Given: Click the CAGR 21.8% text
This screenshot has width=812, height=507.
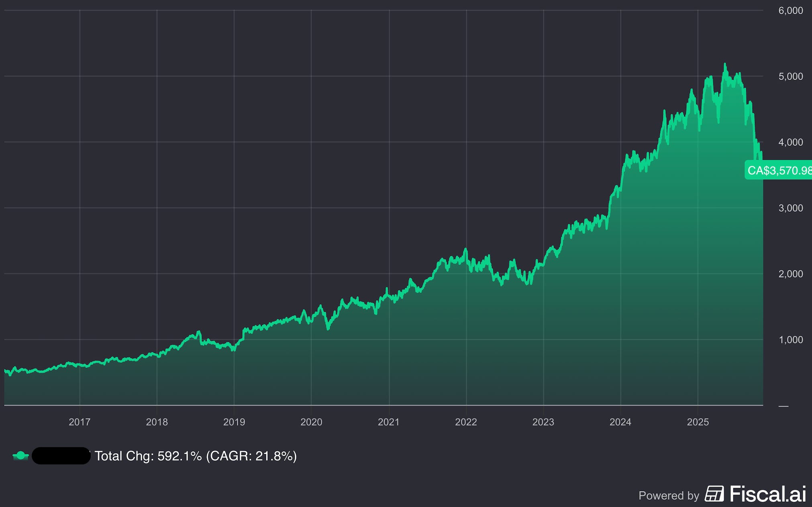Looking at the screenshot, I should (x=251, y=456).
